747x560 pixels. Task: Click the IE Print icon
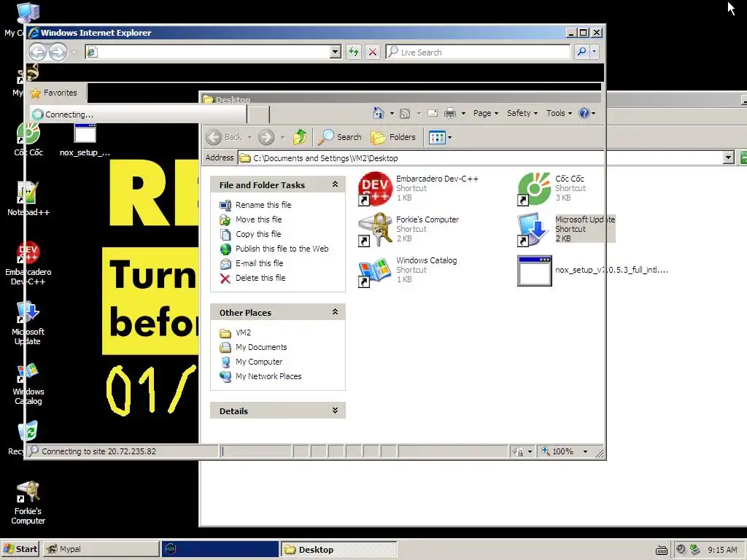click(449, 113)
